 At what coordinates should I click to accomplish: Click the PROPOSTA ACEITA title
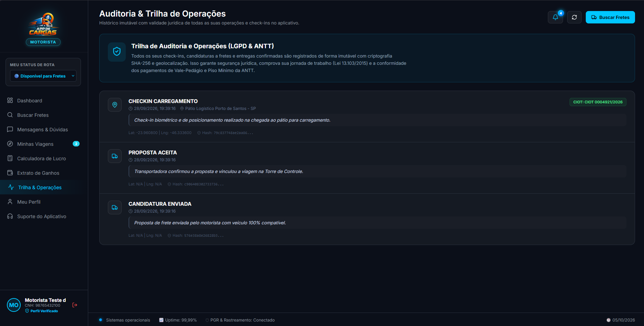[153, 153]
